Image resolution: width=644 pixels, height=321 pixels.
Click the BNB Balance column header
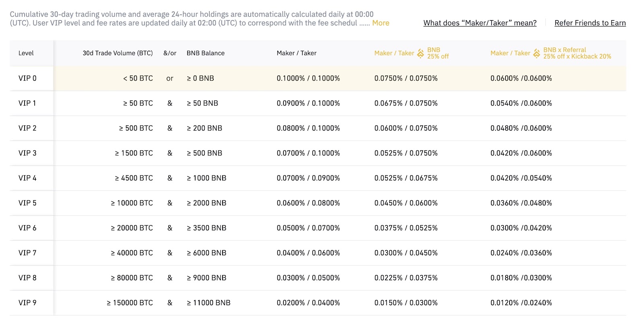click(206, 53)
